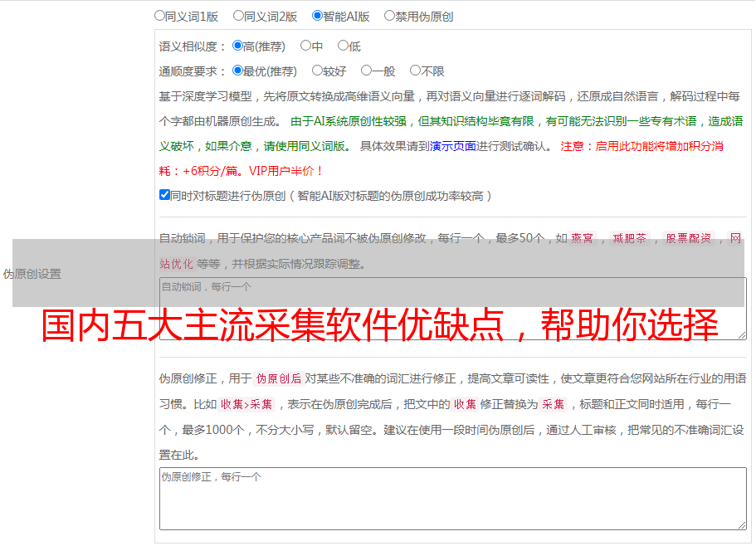Click the 自动锁词 textarea

pos(453,309)
